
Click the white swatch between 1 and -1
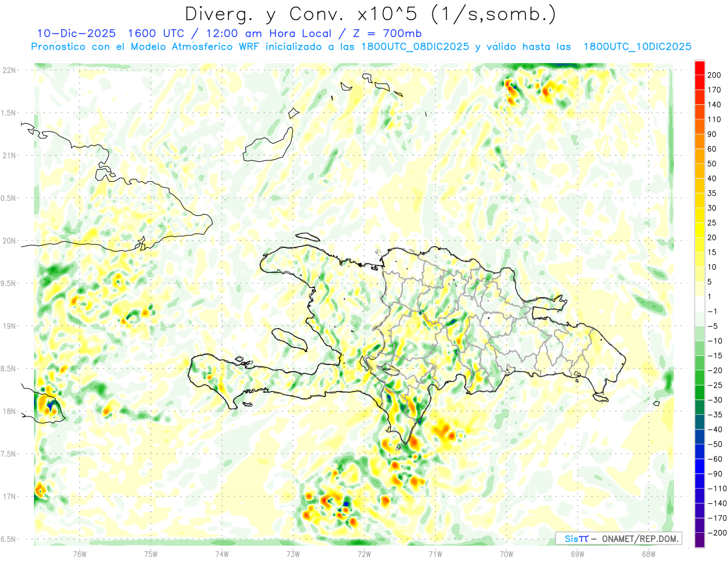coord(699,304)
